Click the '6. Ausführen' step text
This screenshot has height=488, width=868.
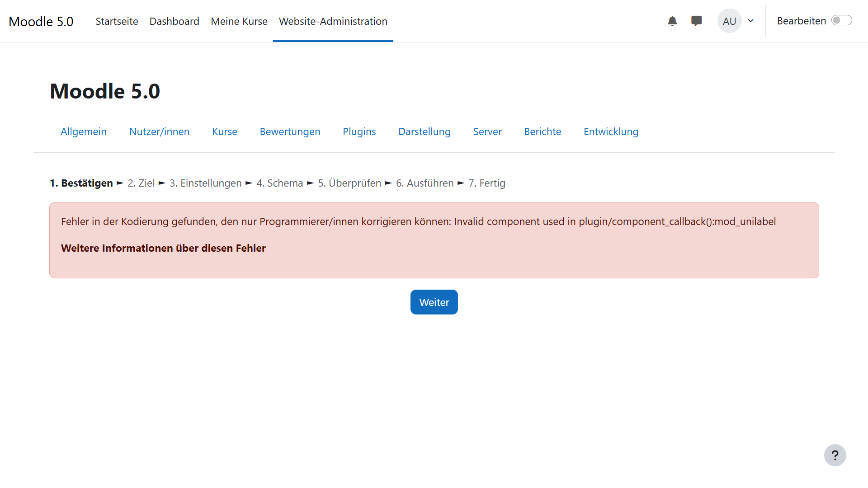click(x=425, y=183)
